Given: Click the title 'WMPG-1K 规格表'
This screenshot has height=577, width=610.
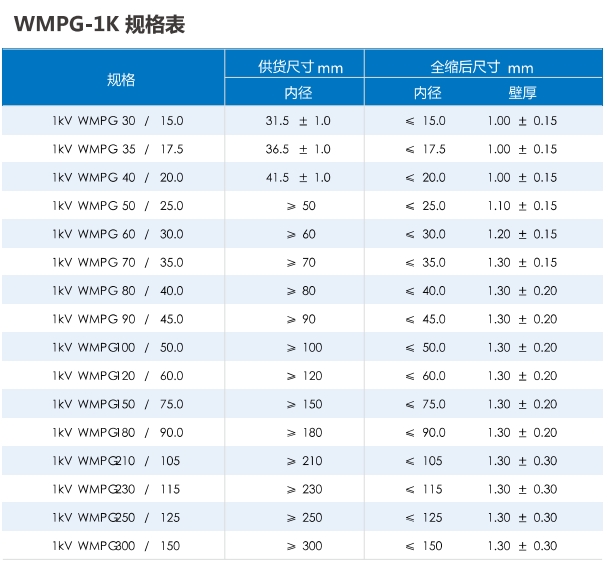Looking at the screenshot, I should click(x=99, y=25).
